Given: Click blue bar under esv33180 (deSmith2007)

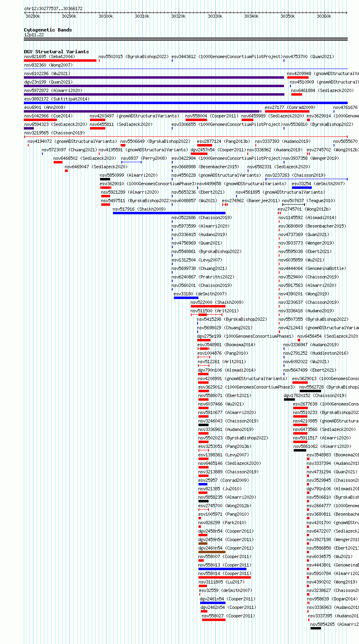Looking at the screenshot, I should [186, 298].
